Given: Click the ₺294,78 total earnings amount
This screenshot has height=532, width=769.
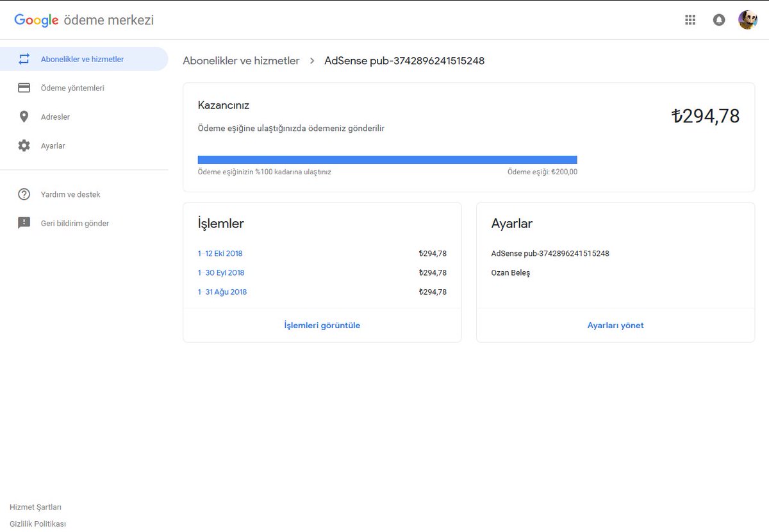Looking at the screenshot, I should point(706,116).
